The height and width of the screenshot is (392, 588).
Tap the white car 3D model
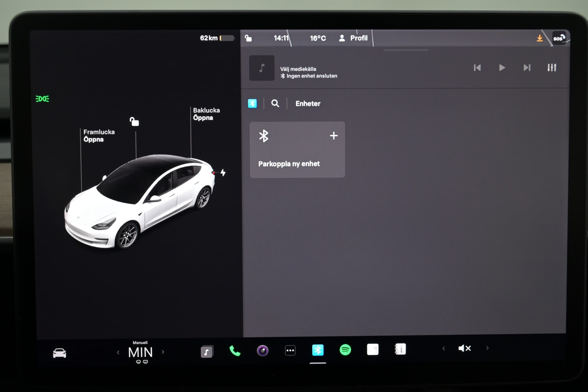click(x=139, y=202)
